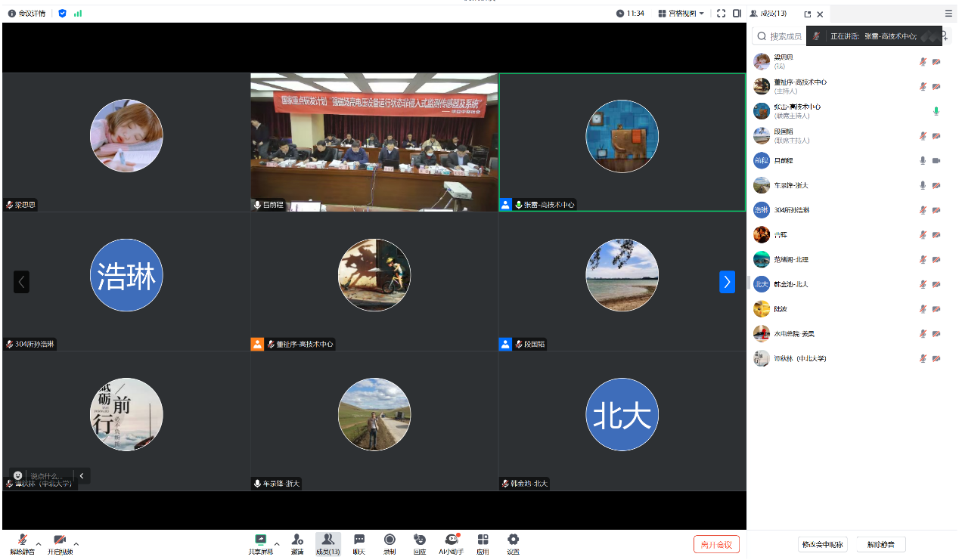The height and width of the screenshot is (560, 959).
Task: Toggle 开启视频 camera button
Action: click(60, 543)
